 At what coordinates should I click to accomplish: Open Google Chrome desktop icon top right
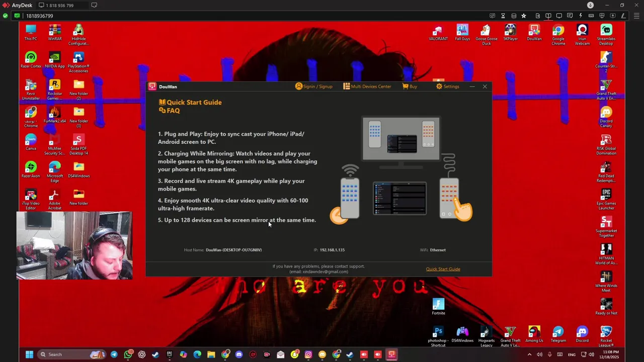558,35
